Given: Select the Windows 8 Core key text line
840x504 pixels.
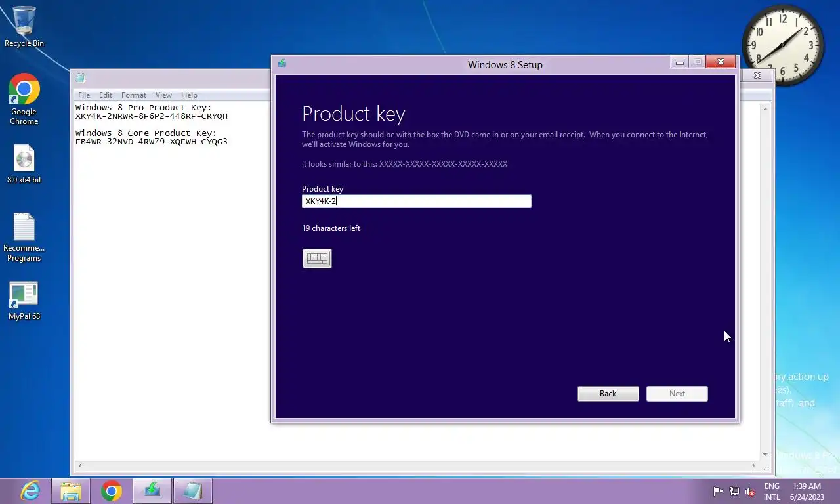Looking at the screenshot, I should pos(152,142).
